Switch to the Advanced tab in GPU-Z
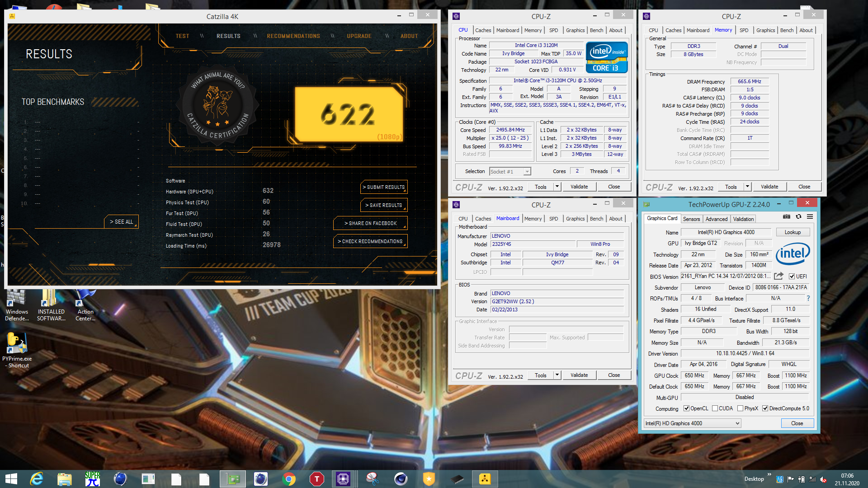The width and height of the screenshot is (868, 488). (717, 219)
